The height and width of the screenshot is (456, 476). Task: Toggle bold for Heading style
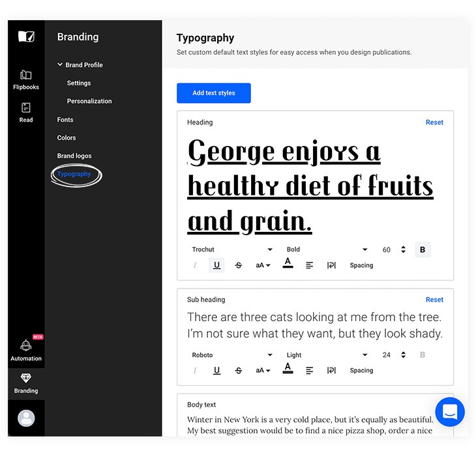click(423, 249)
